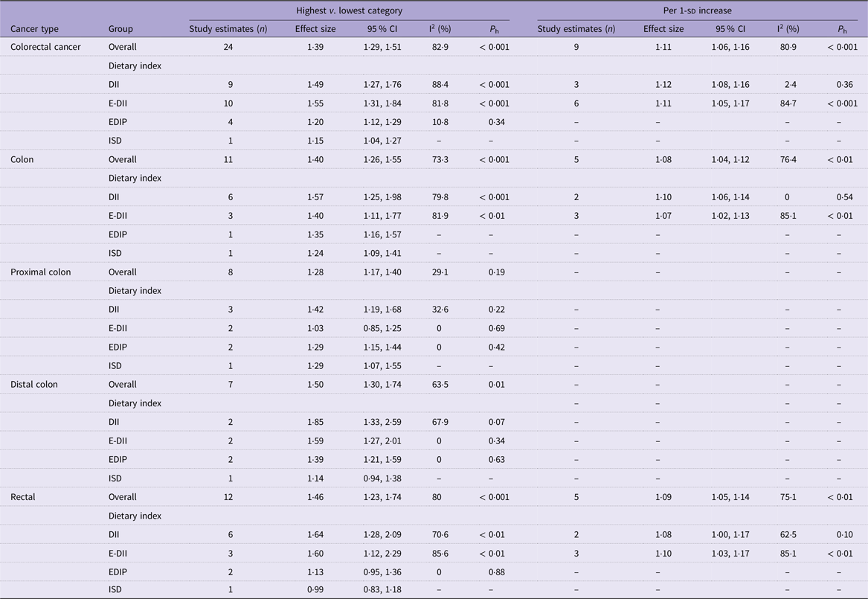Click the 'Group' column header

(120, 29)
